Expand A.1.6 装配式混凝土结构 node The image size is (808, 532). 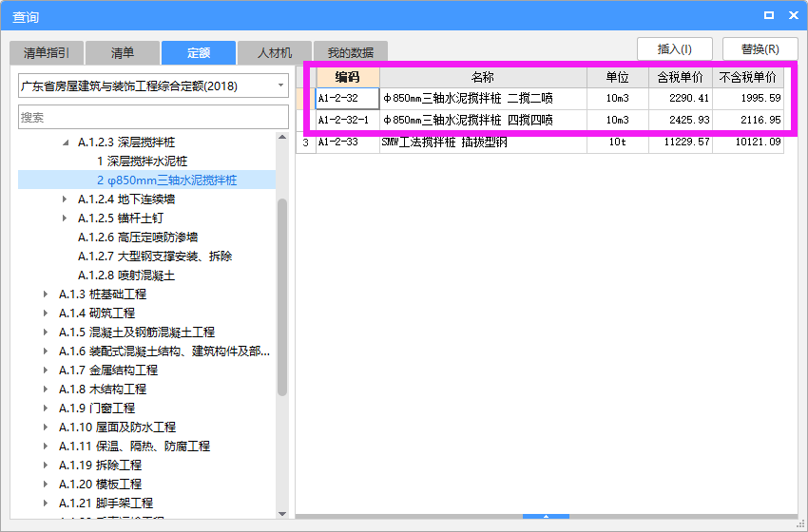tap(46, 351)
